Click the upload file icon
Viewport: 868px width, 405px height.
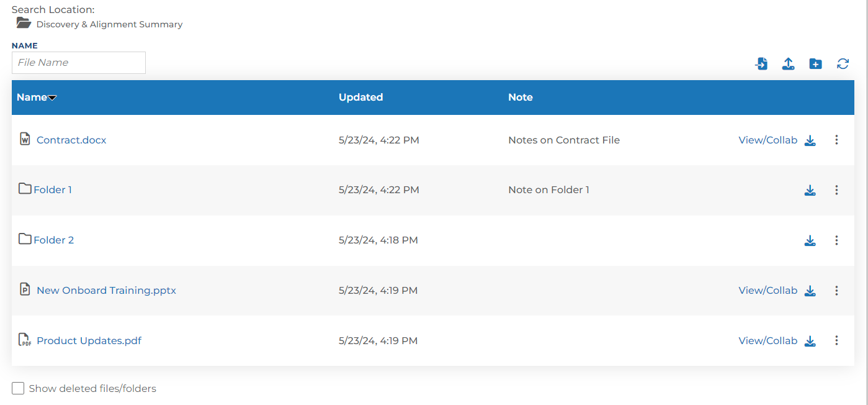click(788, 63)
